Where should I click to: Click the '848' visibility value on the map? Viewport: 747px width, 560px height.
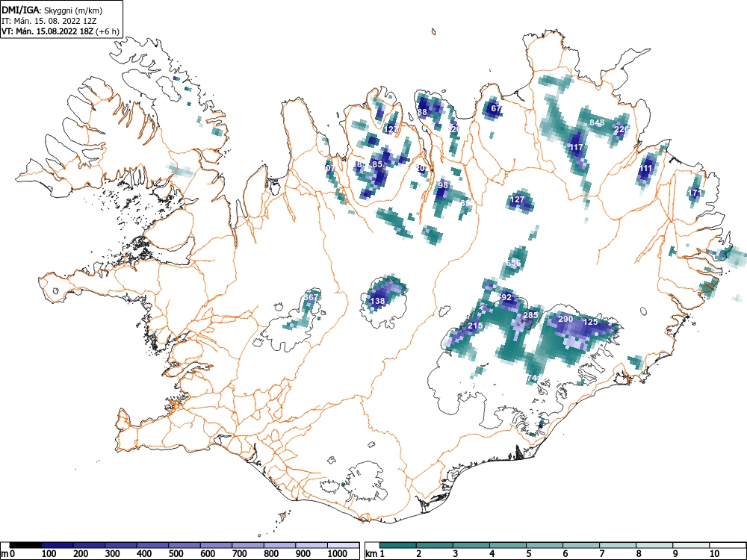[597, 122]
